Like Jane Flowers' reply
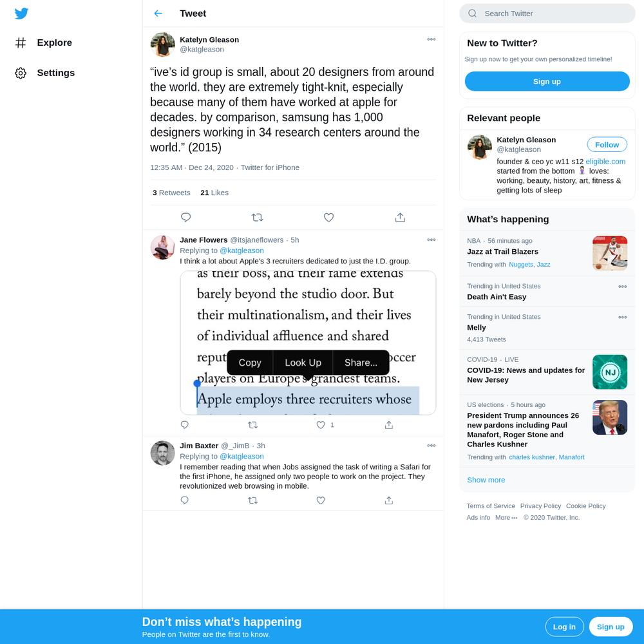The height and width of the screenshot is (644, 644). point(321,424)
